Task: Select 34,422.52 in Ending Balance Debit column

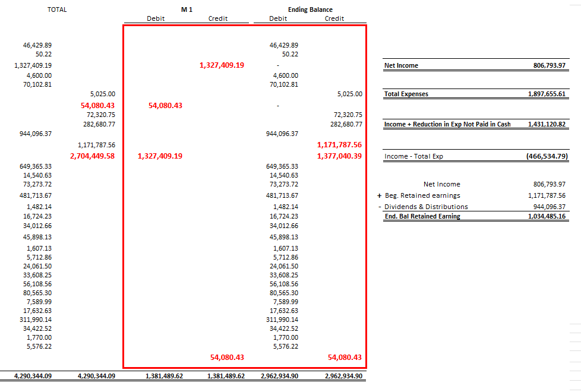Action: pos(284,328)
